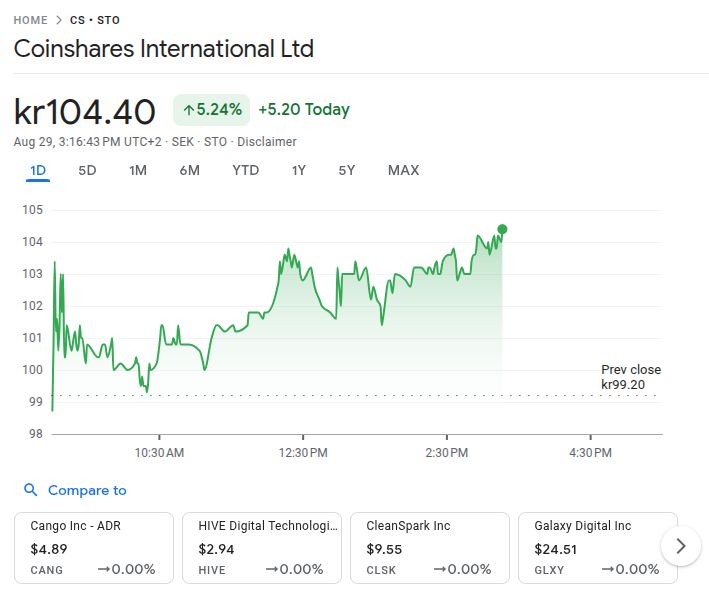Open the CleanSpark Inc comparison card

point(430,548)
